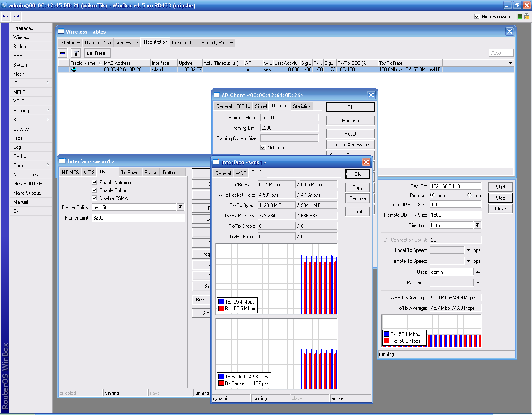Viewport: 532px width, 415px height.
Task: Uncheck the Hide Passwords checkbox
Action: 477,17
